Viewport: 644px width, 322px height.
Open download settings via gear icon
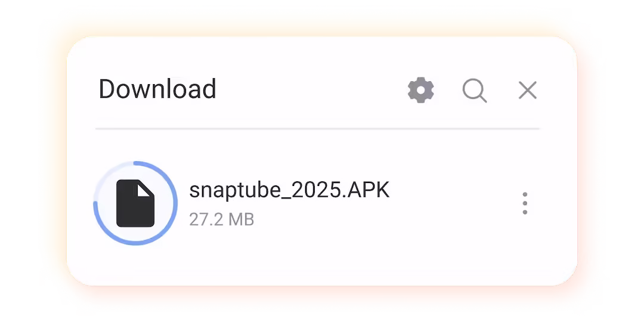pyautogui.click(x=420, y=90)
